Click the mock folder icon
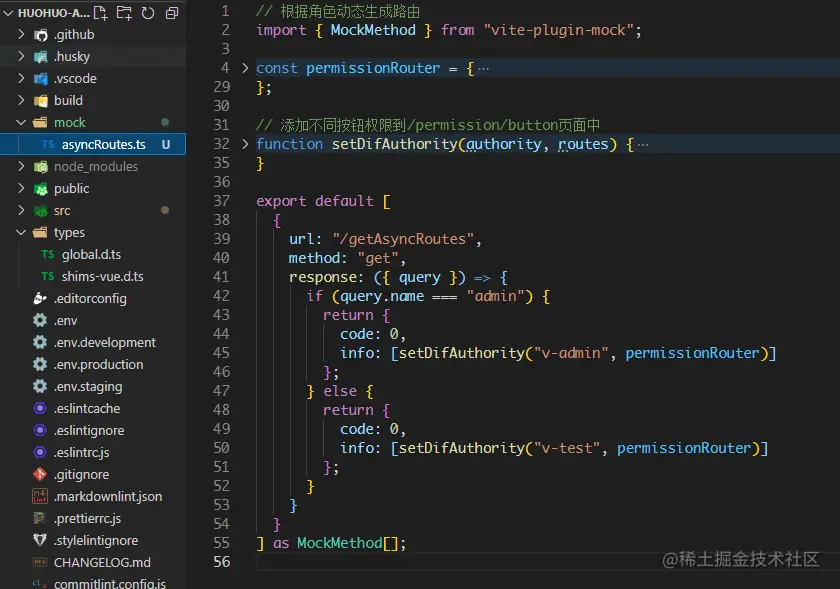This screenshot has height=589, width=840. 40,123
